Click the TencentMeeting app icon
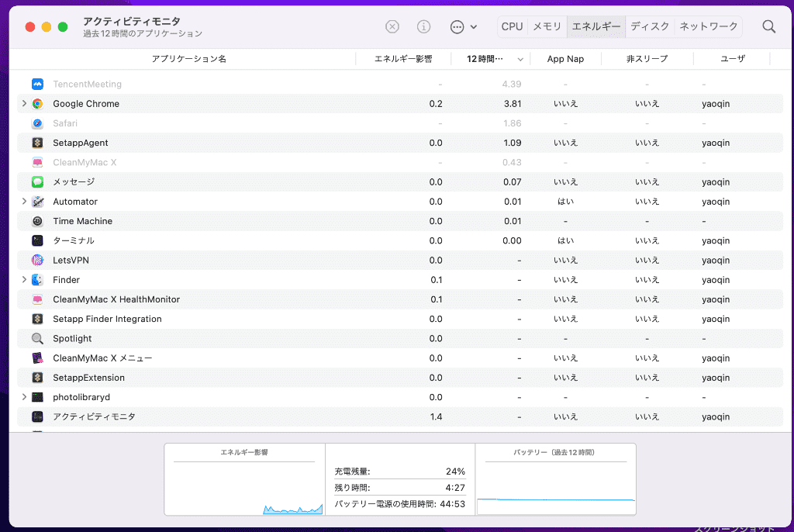Image resolution: width=794 pixels, height=532 pixels. [x=37, y=84]
